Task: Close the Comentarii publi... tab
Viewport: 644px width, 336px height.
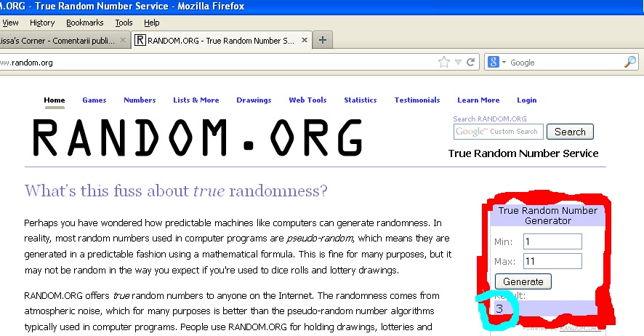Action: pos(122,40)
